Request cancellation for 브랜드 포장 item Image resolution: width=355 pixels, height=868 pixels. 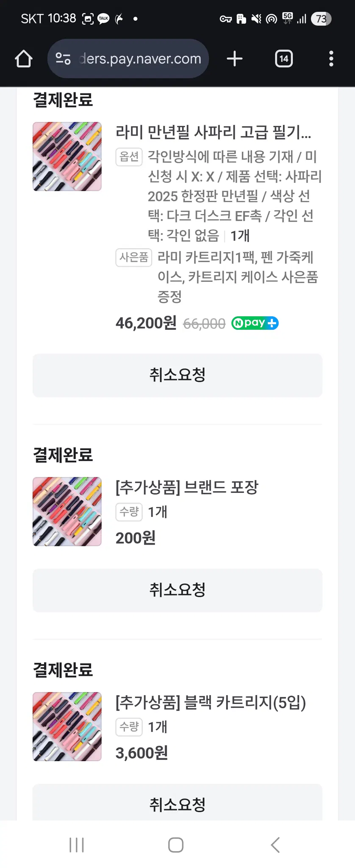click(177, 590)
